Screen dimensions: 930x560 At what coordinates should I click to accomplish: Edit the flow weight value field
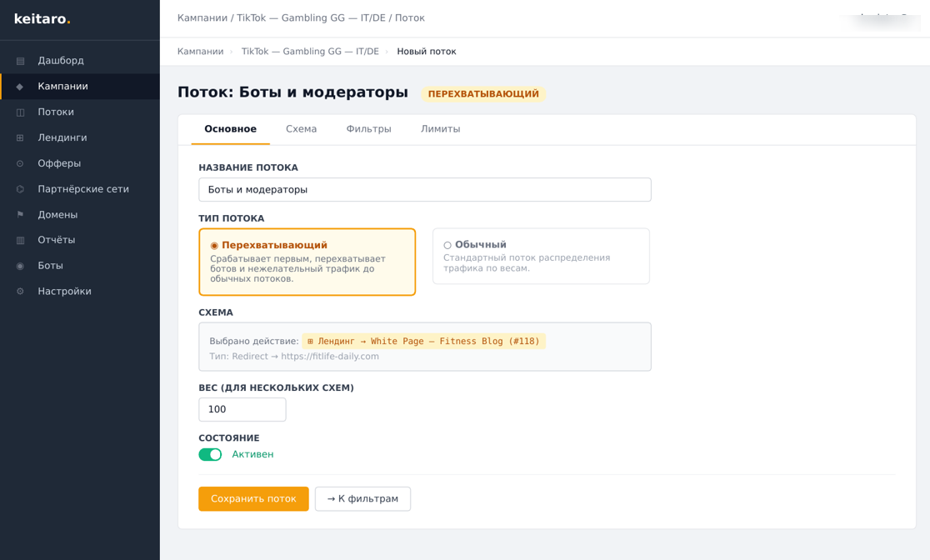(242, 409)
